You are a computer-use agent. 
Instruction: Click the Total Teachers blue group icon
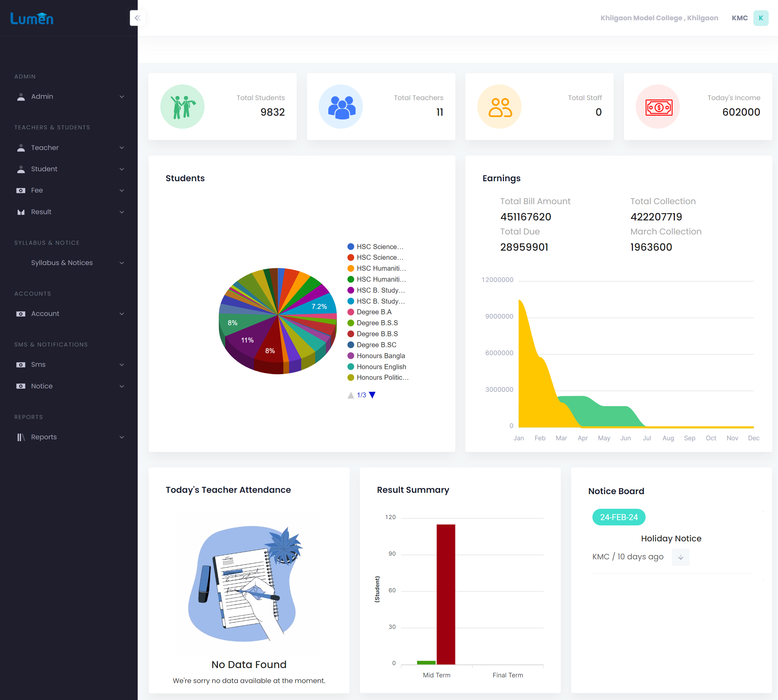pos(341,106)
